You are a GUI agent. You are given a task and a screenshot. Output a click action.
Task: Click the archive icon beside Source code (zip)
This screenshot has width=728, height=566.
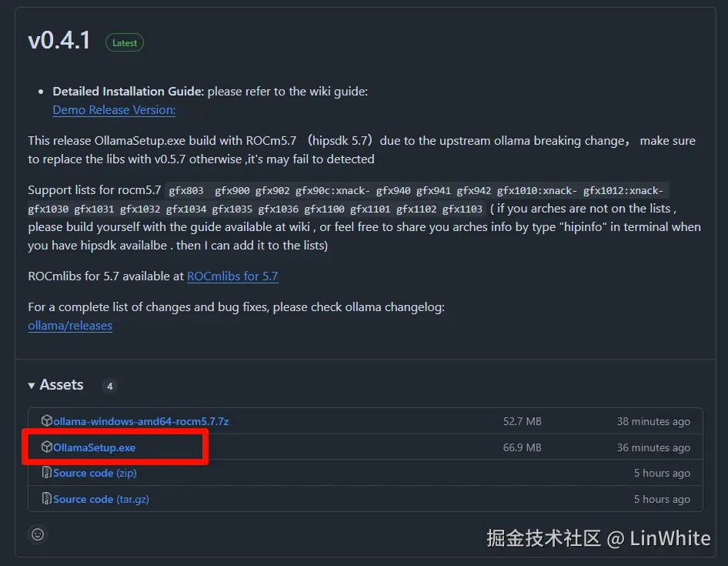click(x=45, y=473)
